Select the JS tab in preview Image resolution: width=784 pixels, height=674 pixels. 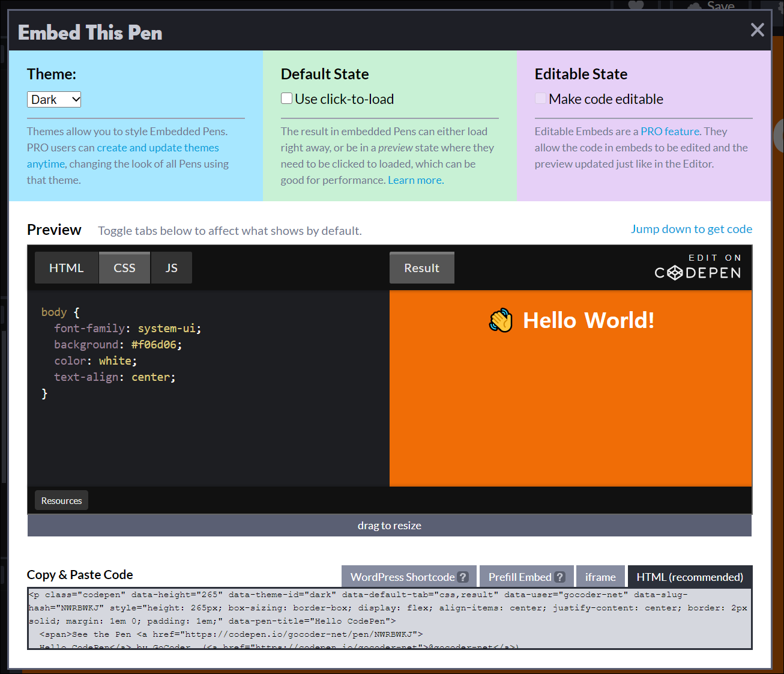[172, 268]
